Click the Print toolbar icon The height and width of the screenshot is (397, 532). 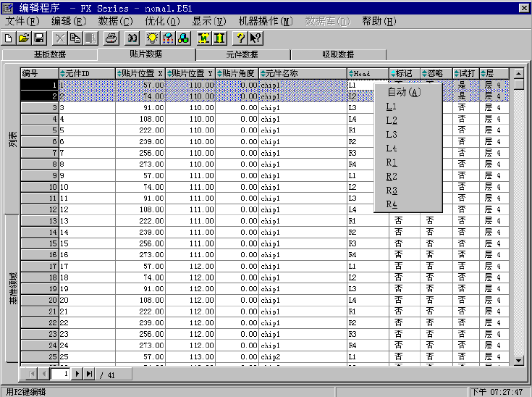coord(111,38)
